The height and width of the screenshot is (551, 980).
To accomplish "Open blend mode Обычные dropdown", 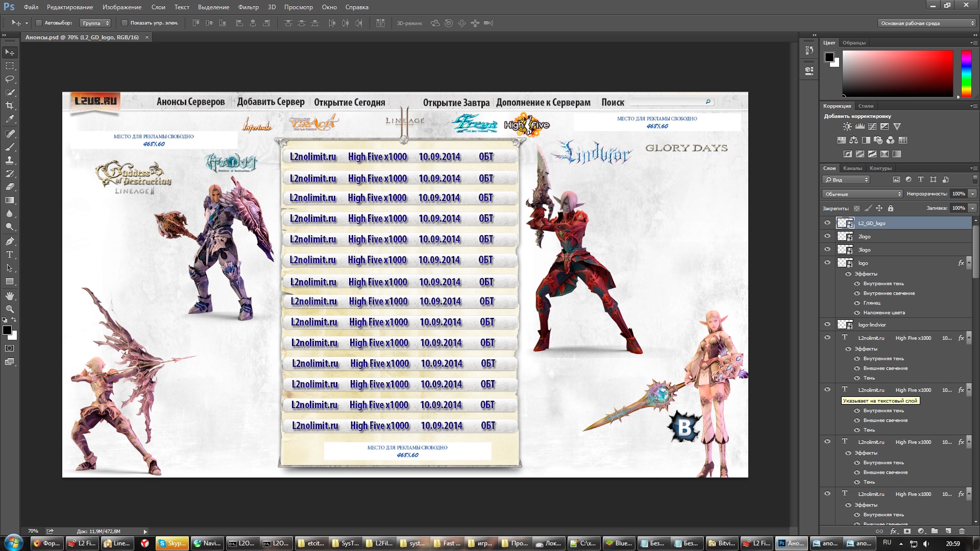I will pos(862,194).
